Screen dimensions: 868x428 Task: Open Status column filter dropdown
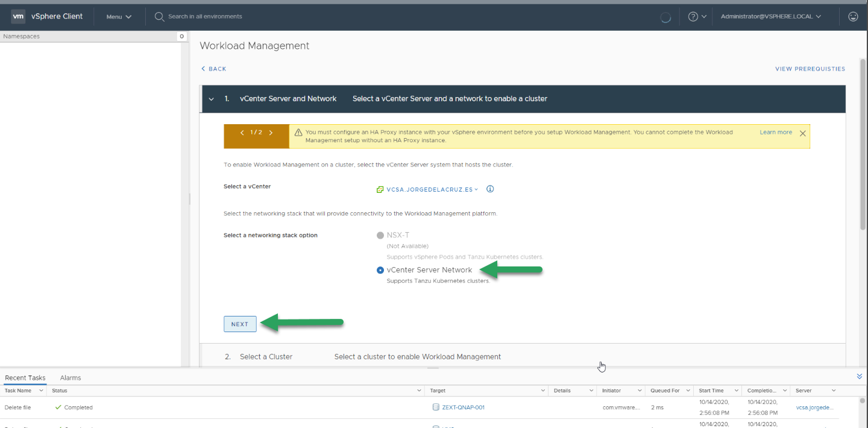pyautogui.click(x=420, y=391)
